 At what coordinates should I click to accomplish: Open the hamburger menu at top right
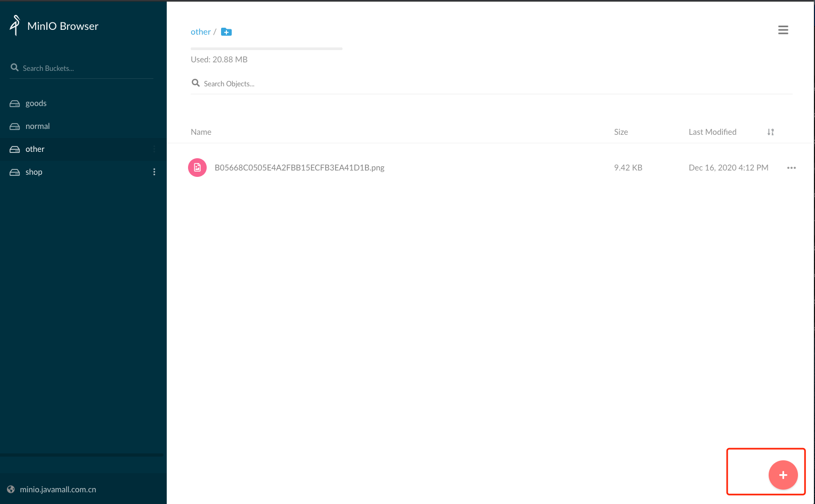pyautogui.click(x=783, y=30)
